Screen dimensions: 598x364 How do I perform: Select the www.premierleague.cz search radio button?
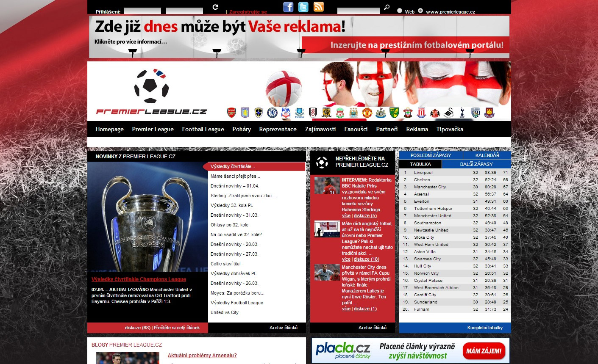[x=420, y=11]
